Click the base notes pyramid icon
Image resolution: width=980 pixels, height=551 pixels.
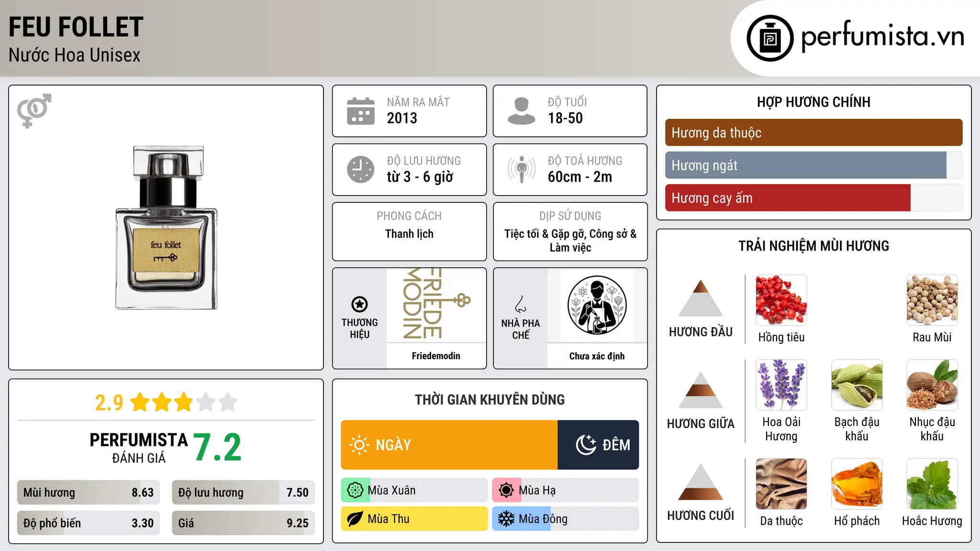701,482
